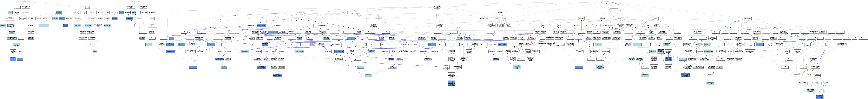Click the 'cellular anatomical entity' node
Image resolution: width=868 pixels, height=99 pixels.
click(x=131, y=7)
